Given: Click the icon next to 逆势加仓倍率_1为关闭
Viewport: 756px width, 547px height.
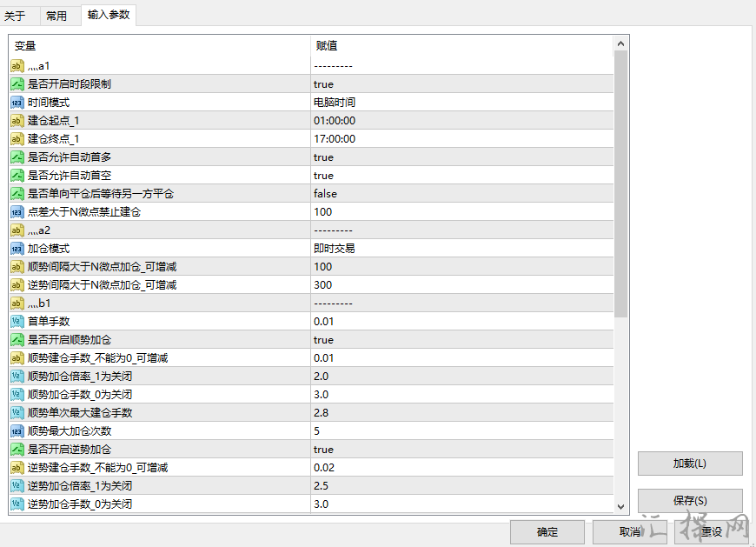Looking at the screenshot, I should coord(17,486).
